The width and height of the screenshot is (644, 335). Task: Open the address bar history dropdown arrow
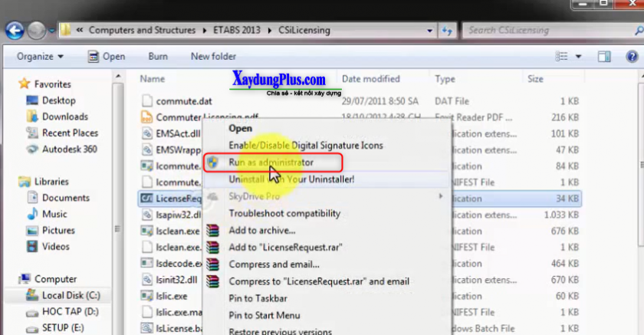coord(429,31)
